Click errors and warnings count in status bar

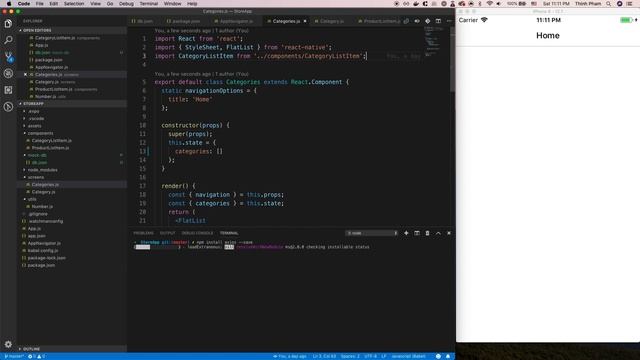[x=36, y=356]
